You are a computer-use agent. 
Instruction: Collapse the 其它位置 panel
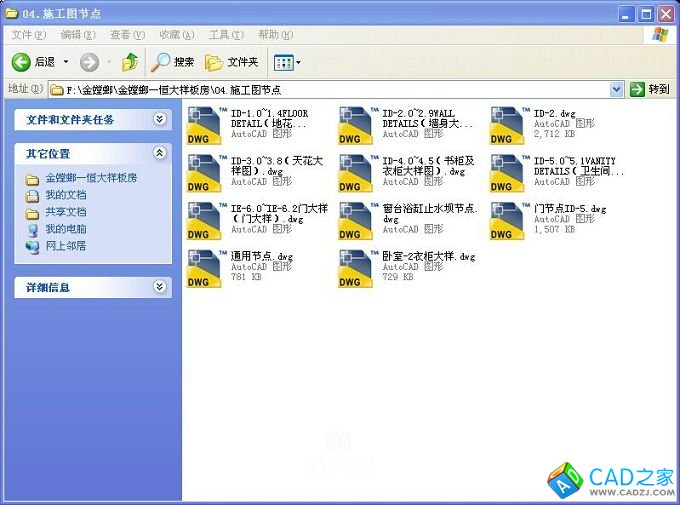[159, 153]
